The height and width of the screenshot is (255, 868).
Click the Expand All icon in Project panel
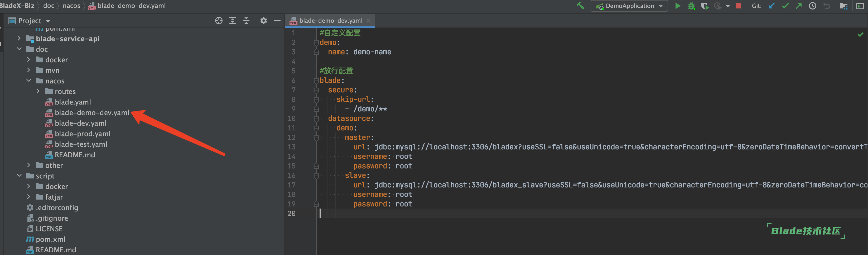click(233, 21)
